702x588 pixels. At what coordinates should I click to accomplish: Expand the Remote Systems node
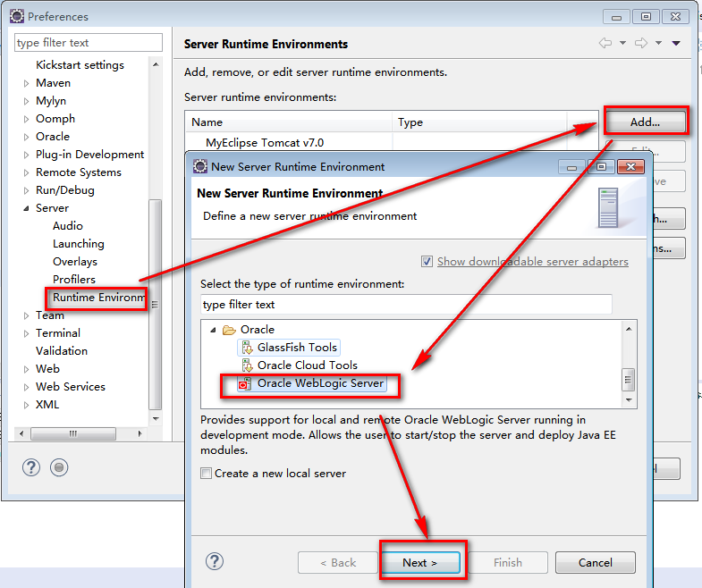[27, 172]
